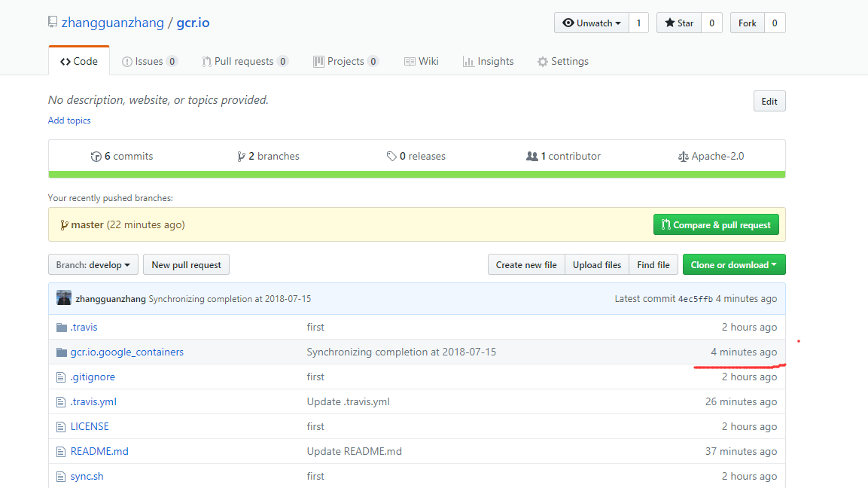Open the Branch: develop selector
Image resolution: width=868 pixels, height=488 pixels.
[x=93, y=265]
